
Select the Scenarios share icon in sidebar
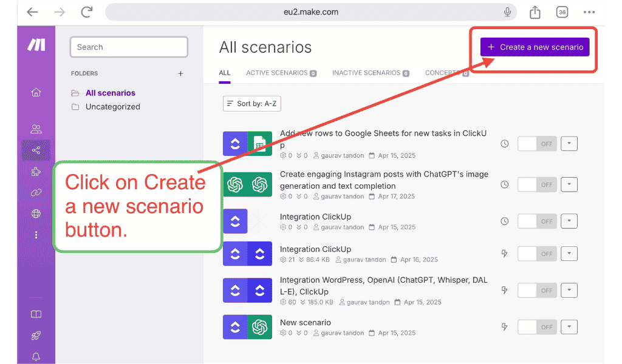click(36, 150)
